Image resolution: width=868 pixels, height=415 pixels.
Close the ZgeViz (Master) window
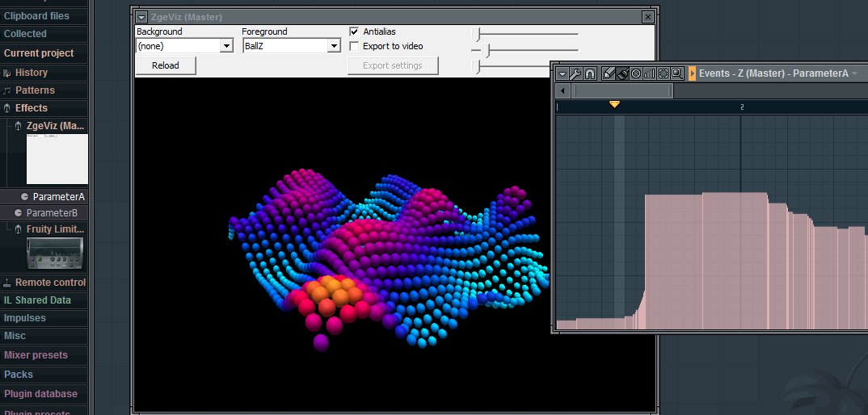pos(647,17)
